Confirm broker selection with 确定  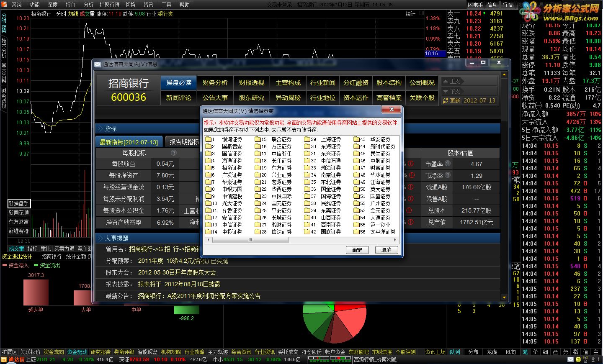[x=357, y=250]
